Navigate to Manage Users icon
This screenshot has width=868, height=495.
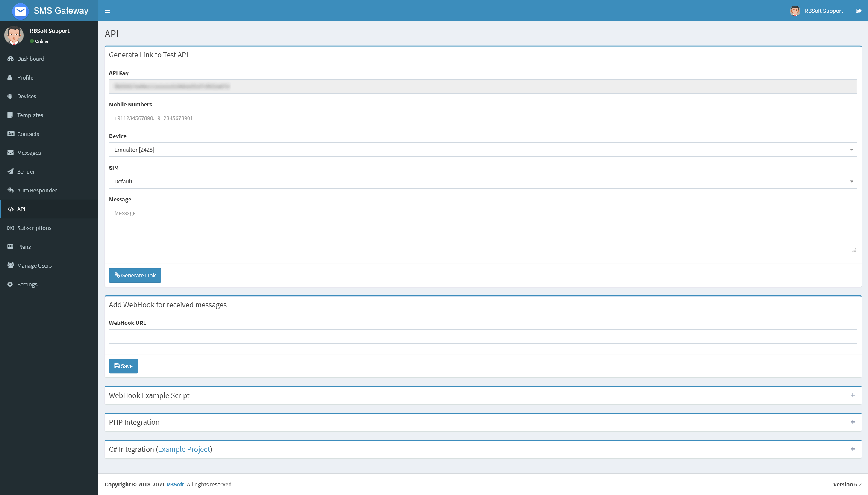coord(10,265)
